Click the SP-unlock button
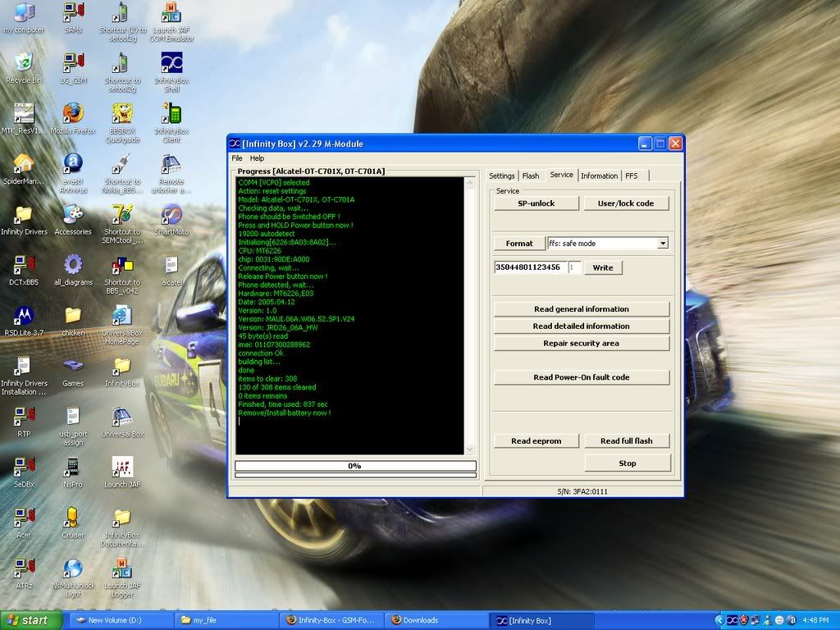The width and height of the screenshot is (840, 630). (x=536, y=203)
